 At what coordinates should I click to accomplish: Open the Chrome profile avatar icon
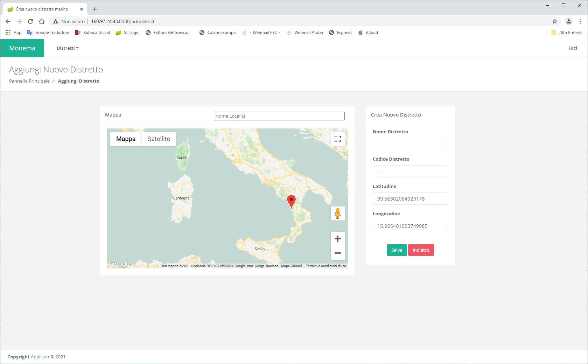569,21
